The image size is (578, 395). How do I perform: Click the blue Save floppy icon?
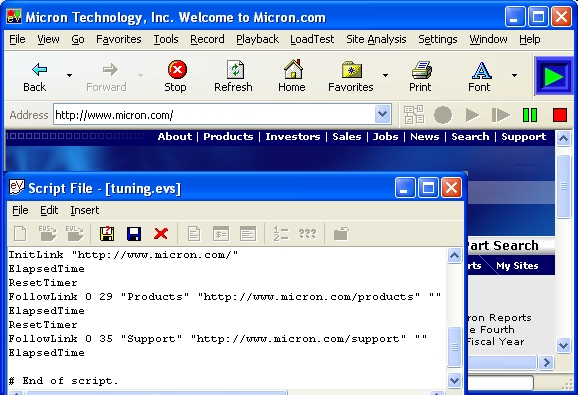134,234
